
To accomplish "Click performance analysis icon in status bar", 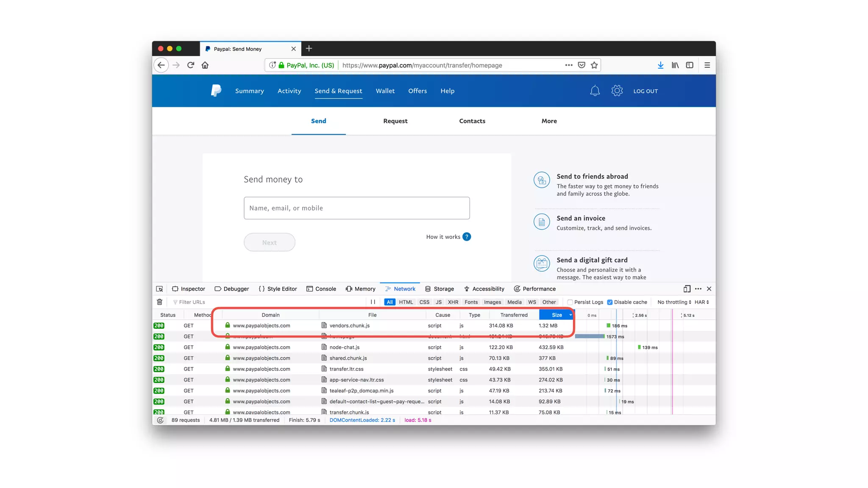I will tap(160, 420).
